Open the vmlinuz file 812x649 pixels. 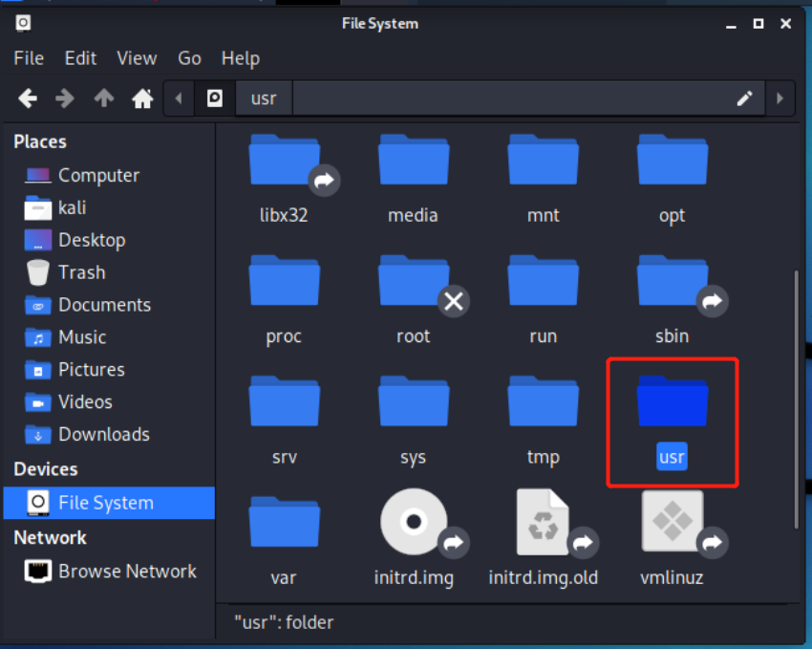point(672,522)
